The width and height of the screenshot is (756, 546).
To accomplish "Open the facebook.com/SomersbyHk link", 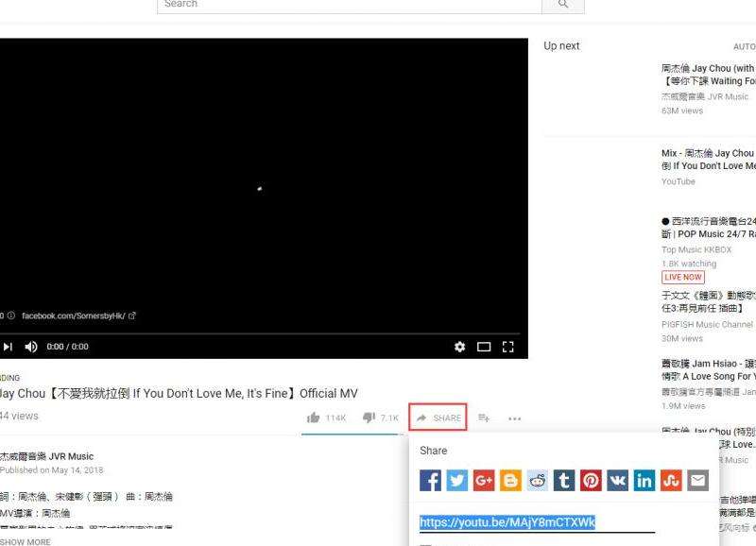I will pos(74,316).
